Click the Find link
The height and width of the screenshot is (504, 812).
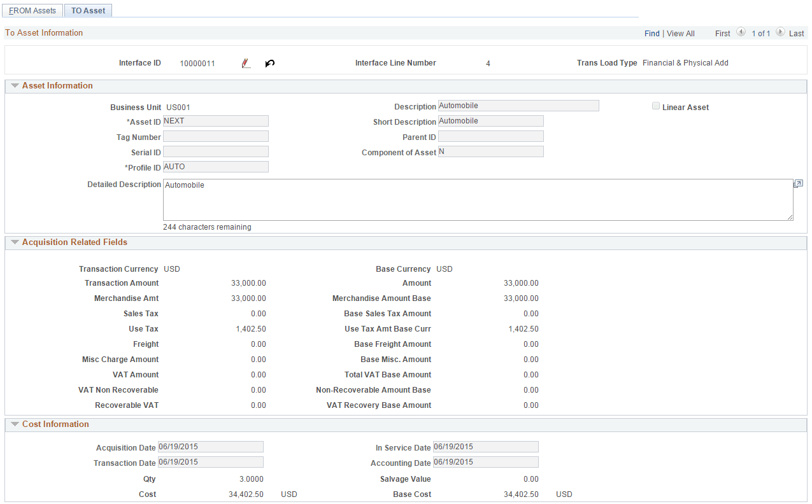tap(652, 32)
